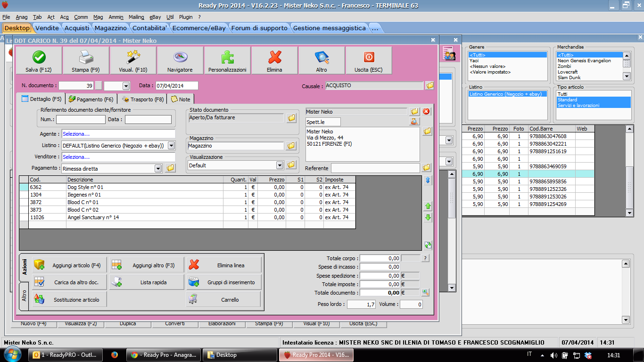Click the Spese di incasso amount field
The height and width of the screenshot is (362, 644).
(x=380, y=267)
